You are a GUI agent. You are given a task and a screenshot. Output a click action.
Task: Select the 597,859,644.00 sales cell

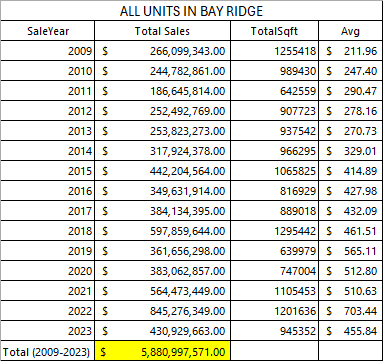point(162,231)
